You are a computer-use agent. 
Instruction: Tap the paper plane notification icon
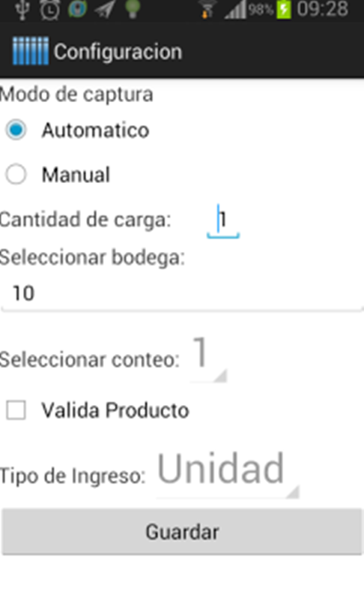click(x=105, y=9)
